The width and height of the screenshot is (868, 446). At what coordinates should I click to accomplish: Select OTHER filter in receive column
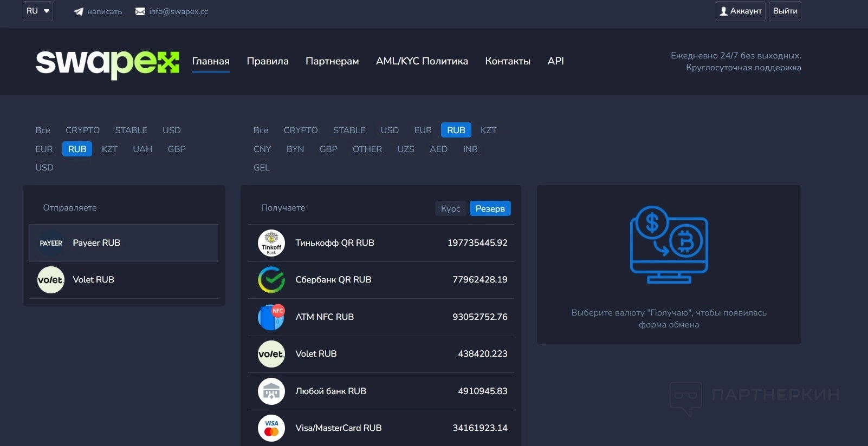click(367, 149)
